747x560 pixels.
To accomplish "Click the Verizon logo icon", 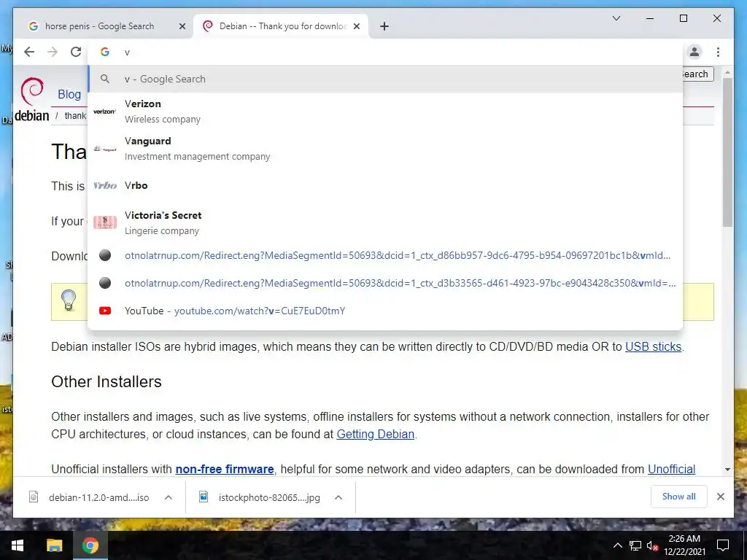I will (105, 112).
